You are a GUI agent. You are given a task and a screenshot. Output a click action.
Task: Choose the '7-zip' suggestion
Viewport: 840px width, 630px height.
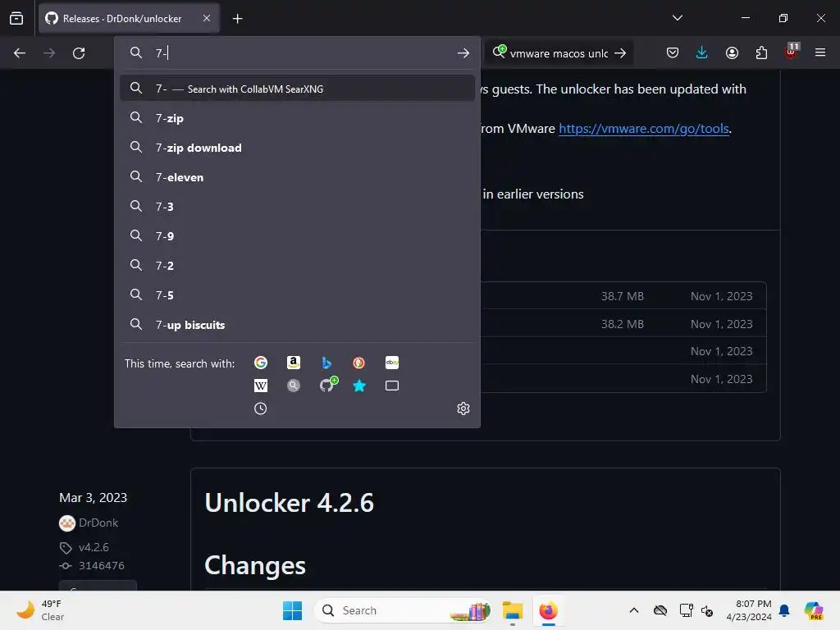[297, 118]
